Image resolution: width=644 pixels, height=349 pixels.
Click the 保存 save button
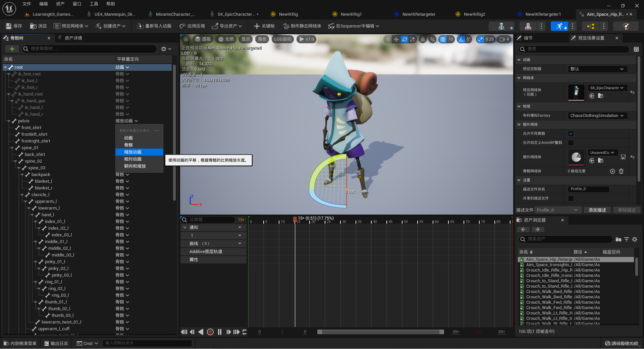click(x=14, y=26)
